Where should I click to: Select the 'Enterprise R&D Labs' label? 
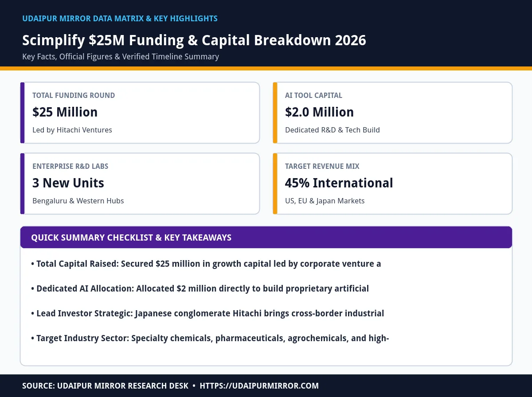pyautogui.click(x=70, y=166)
